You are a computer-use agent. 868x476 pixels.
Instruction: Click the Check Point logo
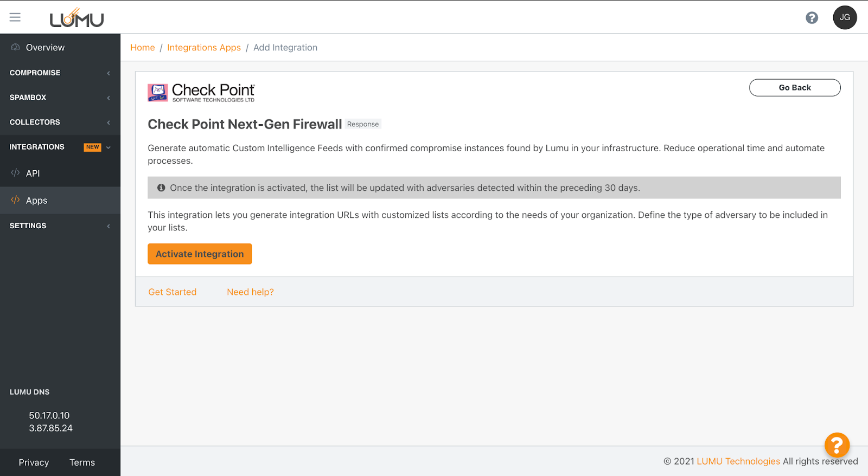[x=201, y=93]
